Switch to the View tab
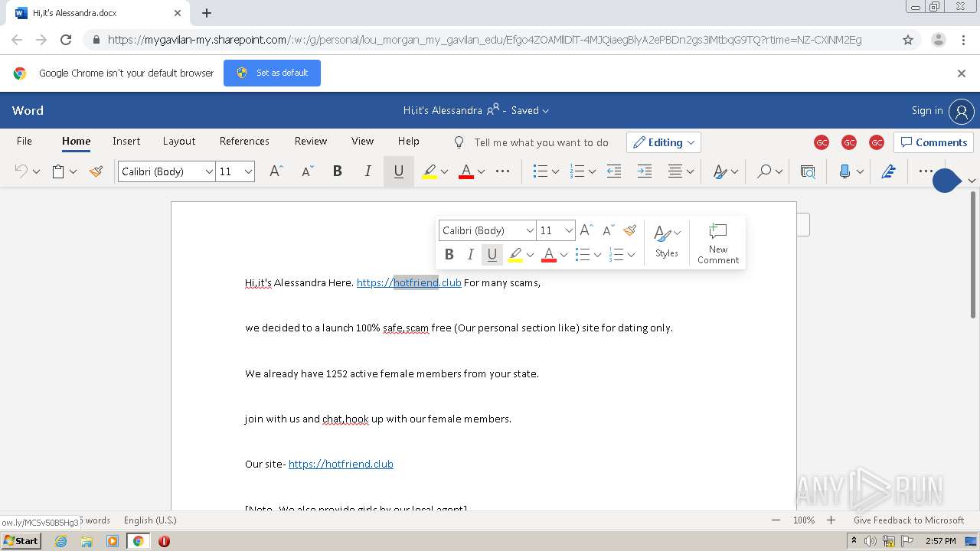This screenshot has height=551, width=980. 362,141
